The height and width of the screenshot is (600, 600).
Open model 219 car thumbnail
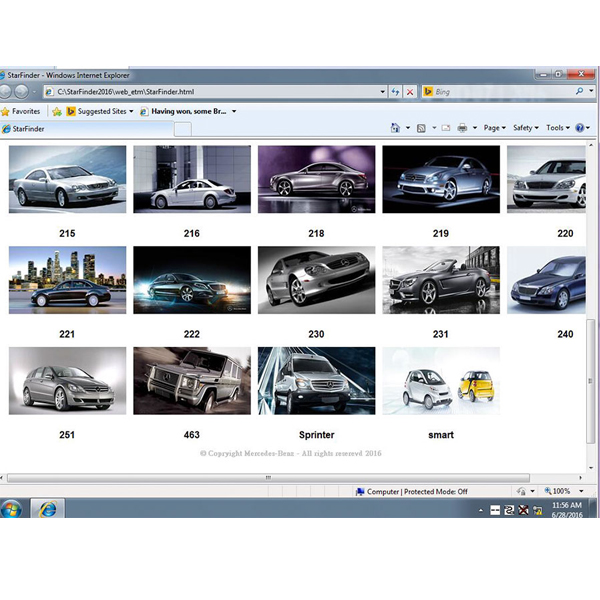[x=441, y=179]
